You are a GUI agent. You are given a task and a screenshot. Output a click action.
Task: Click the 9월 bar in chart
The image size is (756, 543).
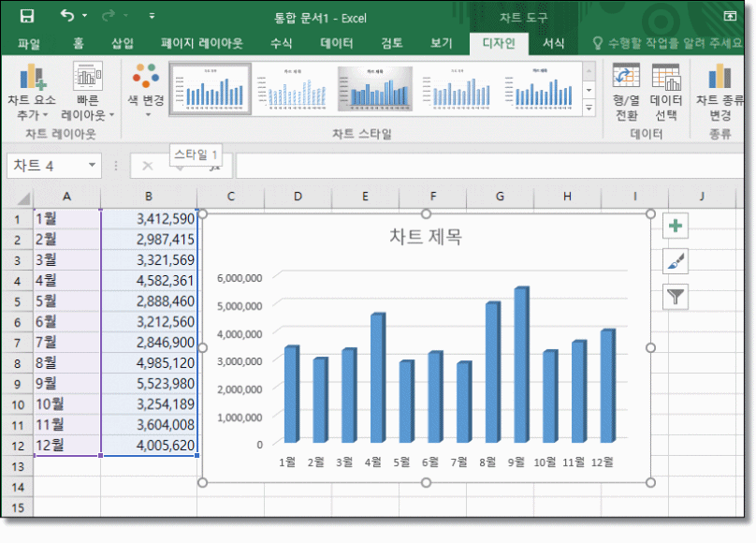pos(521,364)
